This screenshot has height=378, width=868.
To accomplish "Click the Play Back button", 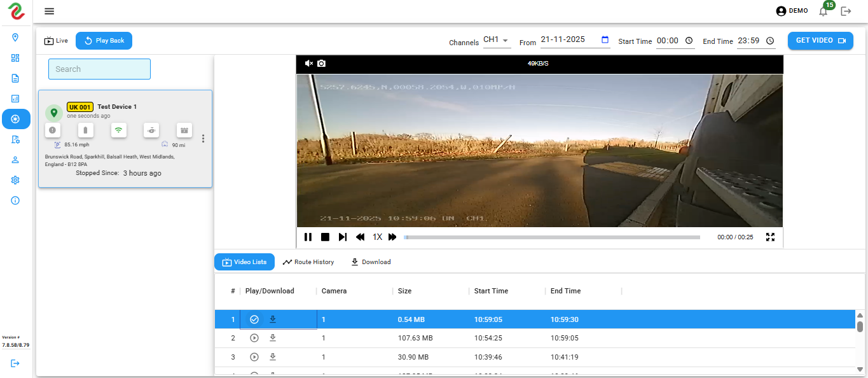I will [x=104, y=41].
